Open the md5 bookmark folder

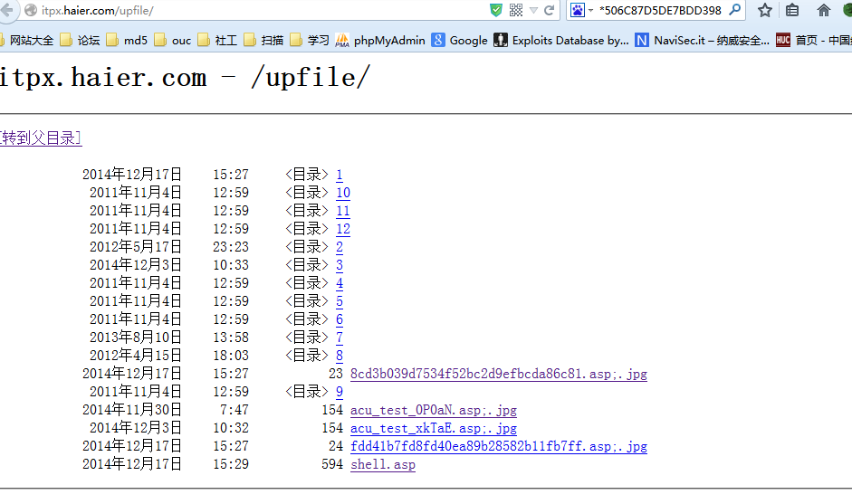127,40
